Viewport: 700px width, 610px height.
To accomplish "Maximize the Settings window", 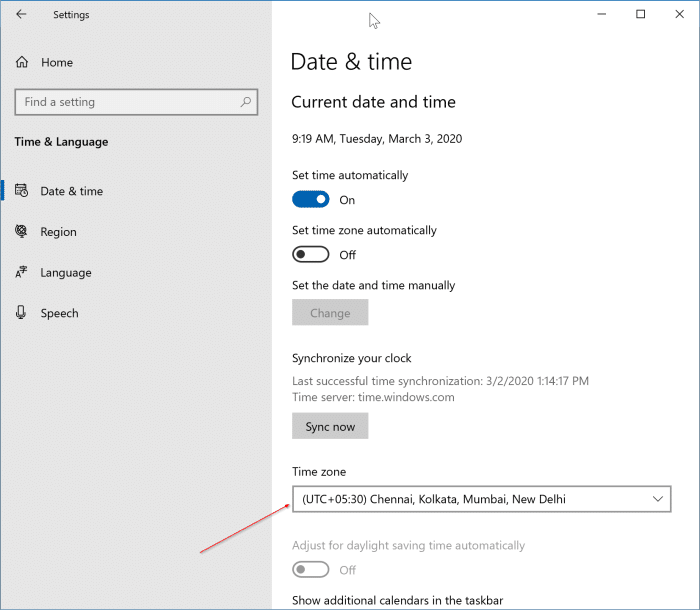I will click(641, 14).
